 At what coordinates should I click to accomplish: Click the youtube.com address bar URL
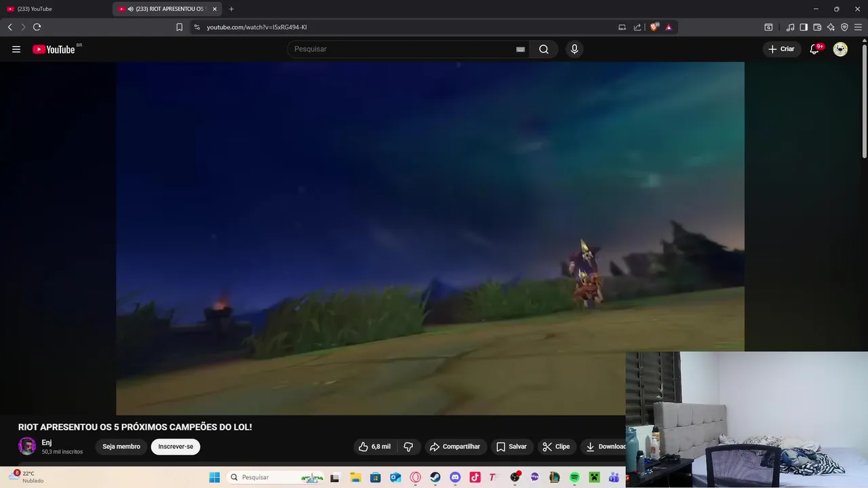(257, 27)
